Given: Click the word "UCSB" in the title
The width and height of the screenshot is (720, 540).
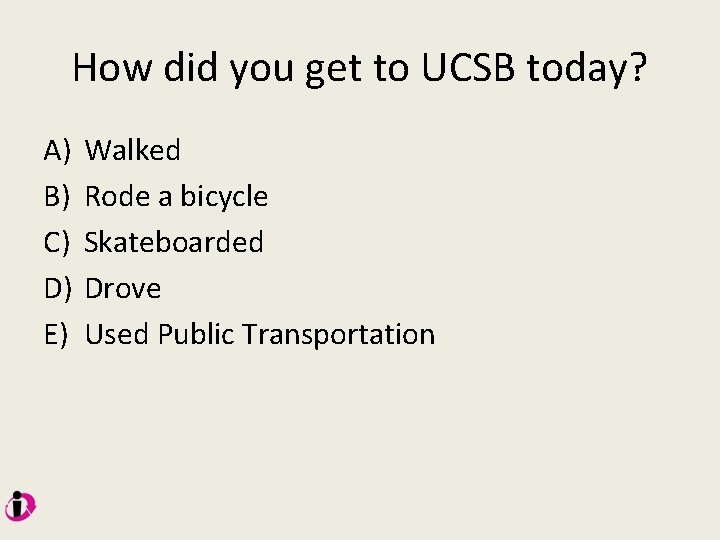Looking at the screenshot, I should tap(468, 68).
